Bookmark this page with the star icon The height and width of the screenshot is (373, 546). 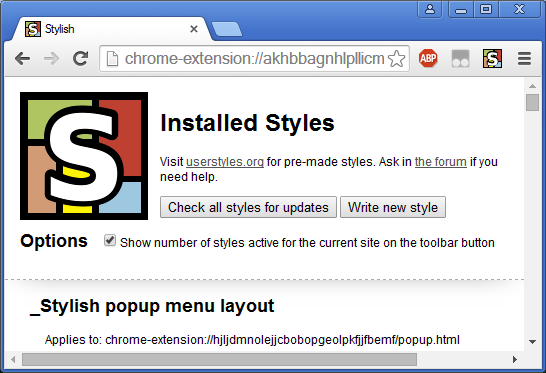click(x=397, y=59)
